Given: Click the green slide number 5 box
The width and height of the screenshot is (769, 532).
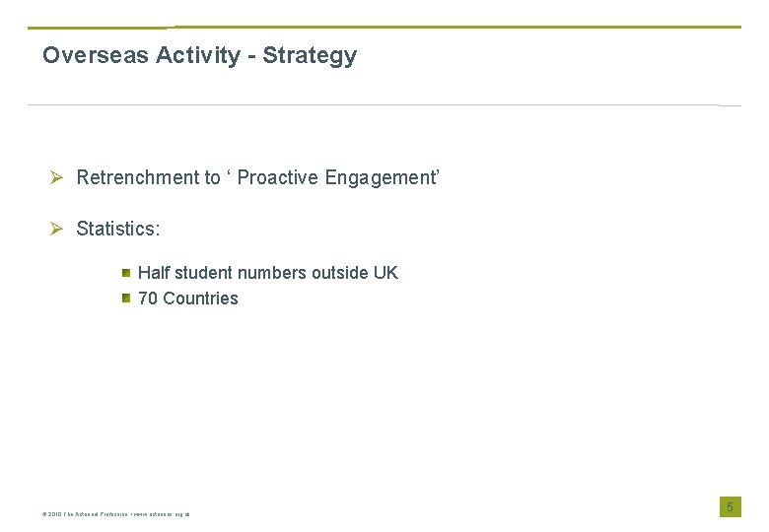Looking at the screenshot, I should coord(730,506).
